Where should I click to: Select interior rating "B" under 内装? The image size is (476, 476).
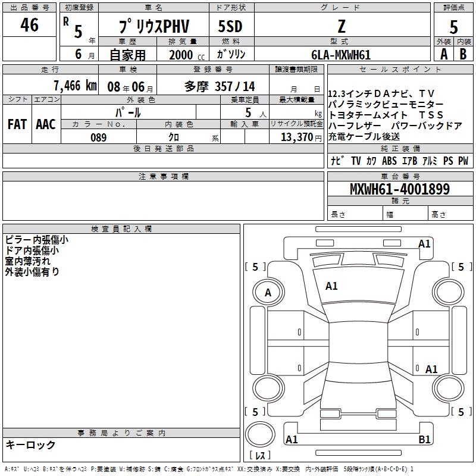[463, 54]
